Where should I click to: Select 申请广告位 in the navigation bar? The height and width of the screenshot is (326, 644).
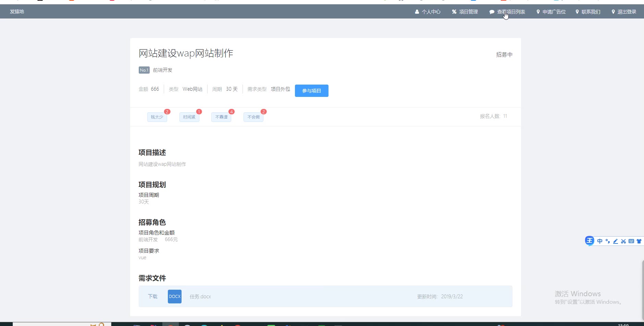(x=551, y=12)
